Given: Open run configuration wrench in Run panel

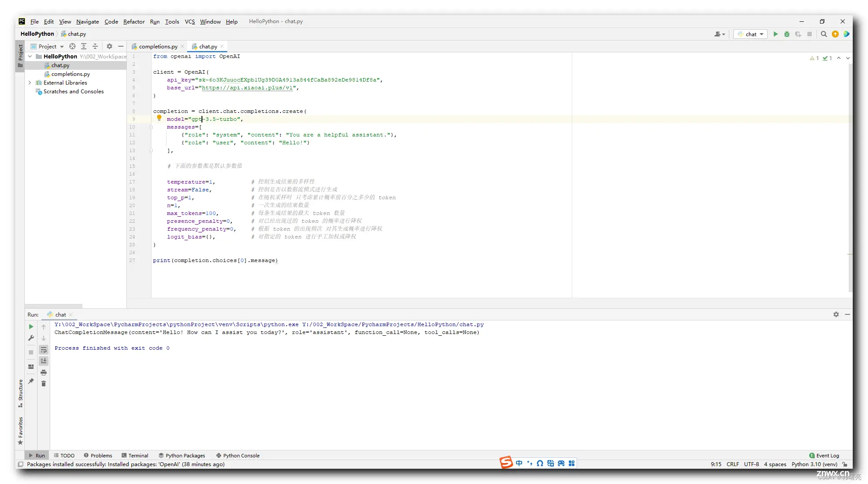Looking at the screenshot, I should click(x=31, y=338).
